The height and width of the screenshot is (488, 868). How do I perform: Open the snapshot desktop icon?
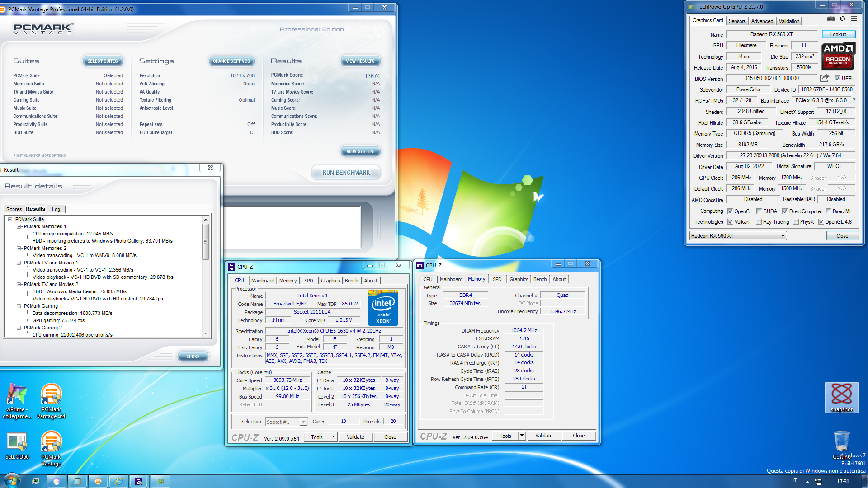(x=841, y=397)
